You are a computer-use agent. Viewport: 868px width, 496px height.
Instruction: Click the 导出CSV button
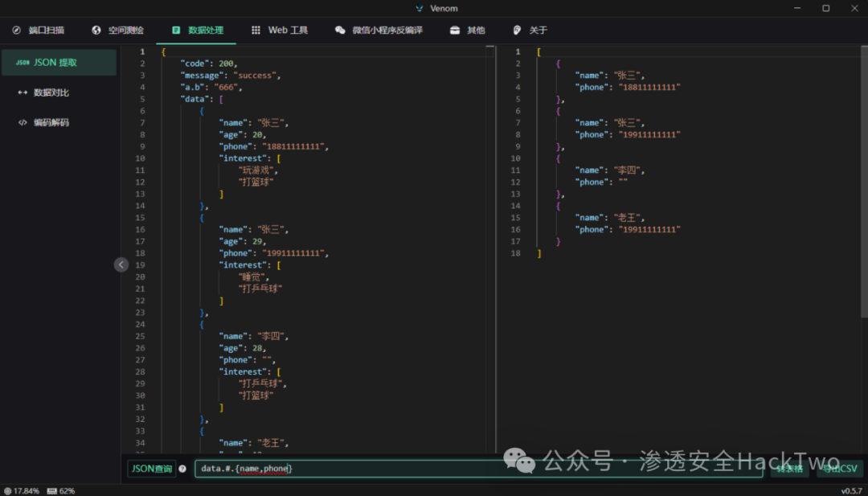(839, 469)
